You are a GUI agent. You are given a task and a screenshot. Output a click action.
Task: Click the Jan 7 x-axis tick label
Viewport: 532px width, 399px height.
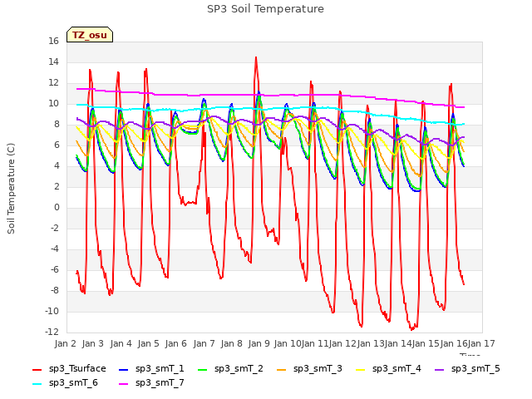(204, 343)
